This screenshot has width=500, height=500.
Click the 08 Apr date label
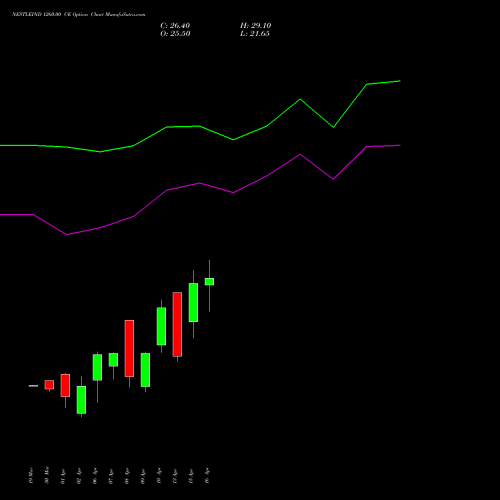pyautogui.click(x=127, y=476)
